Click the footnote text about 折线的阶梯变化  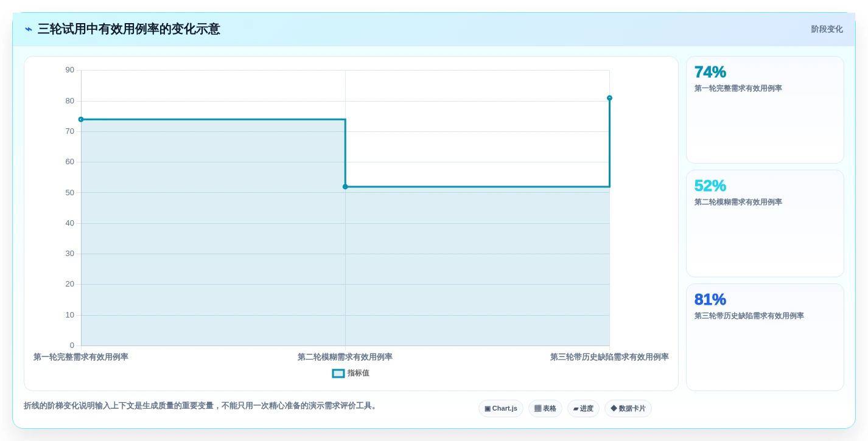point(201,406)
